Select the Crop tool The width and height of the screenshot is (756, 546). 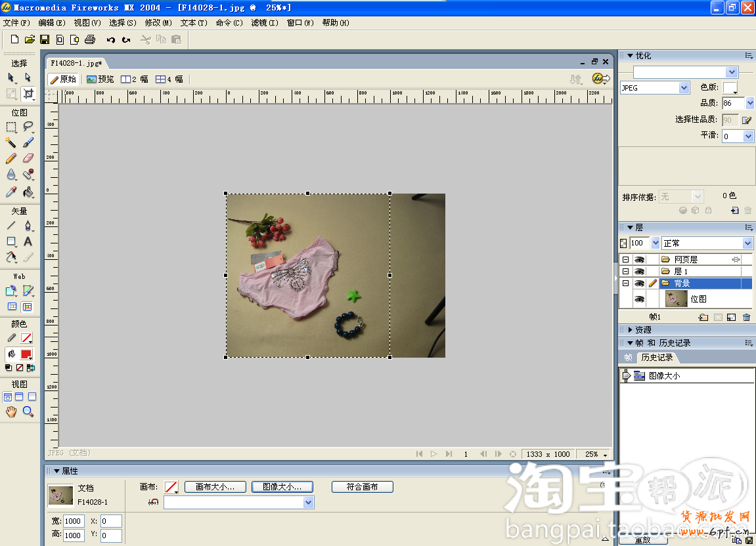click(28, 94)
